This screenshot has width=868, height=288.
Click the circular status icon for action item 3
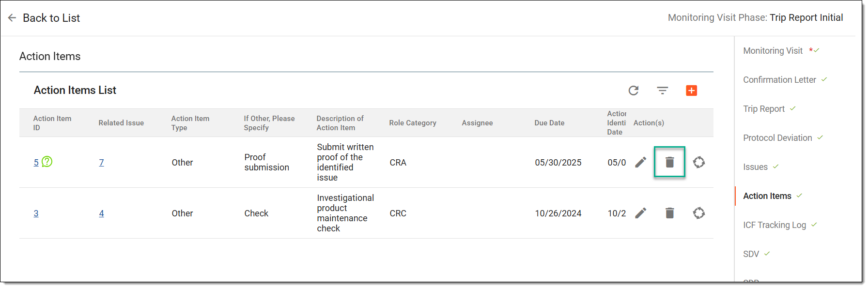(699, 213)
